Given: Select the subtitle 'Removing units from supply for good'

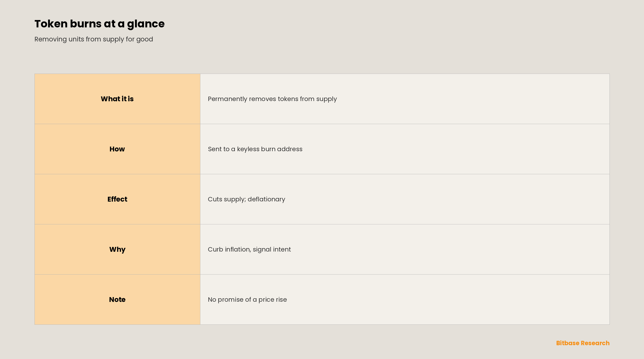Looking at the screenshot, I should [x=94, y=39].
